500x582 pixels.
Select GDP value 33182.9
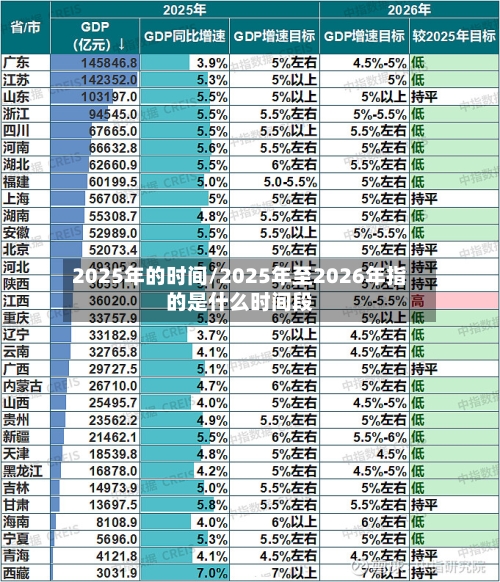pos(95,335)
